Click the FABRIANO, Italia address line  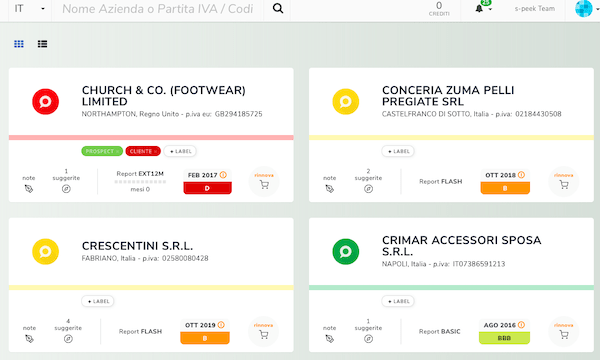(x=145, y=258)
